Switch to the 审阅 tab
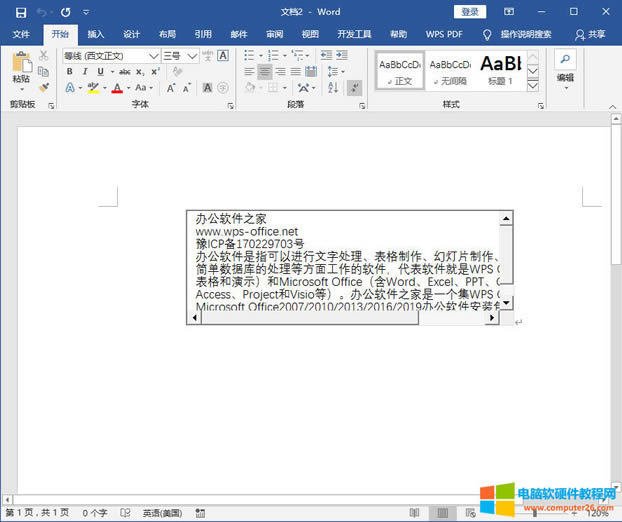Screen dimensions: 622x522 pos(274,34)
